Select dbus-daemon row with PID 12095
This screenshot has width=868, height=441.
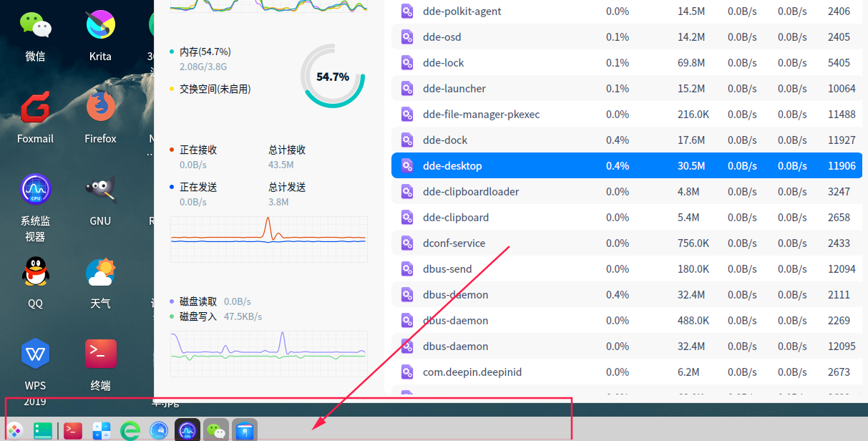pos(627,346)
